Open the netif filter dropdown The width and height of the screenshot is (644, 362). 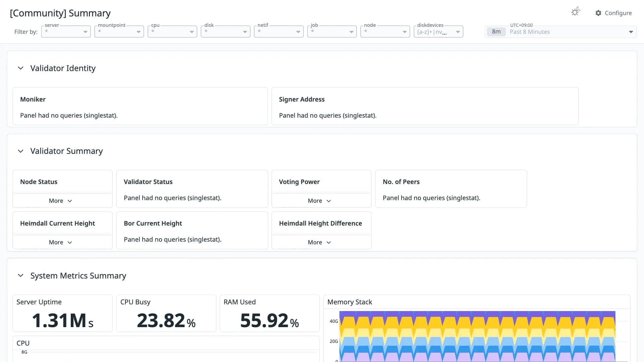279,32
